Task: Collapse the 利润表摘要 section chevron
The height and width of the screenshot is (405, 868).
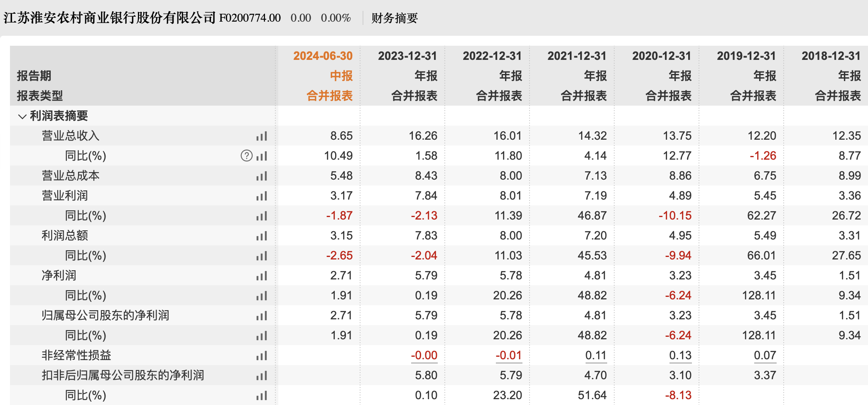Action: tap(22, 116)
